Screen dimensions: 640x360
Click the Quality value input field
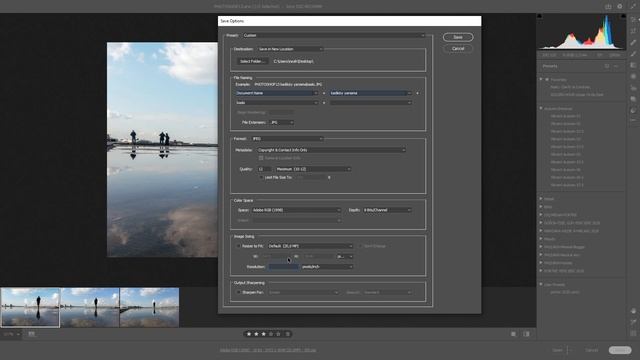[264, 169]
